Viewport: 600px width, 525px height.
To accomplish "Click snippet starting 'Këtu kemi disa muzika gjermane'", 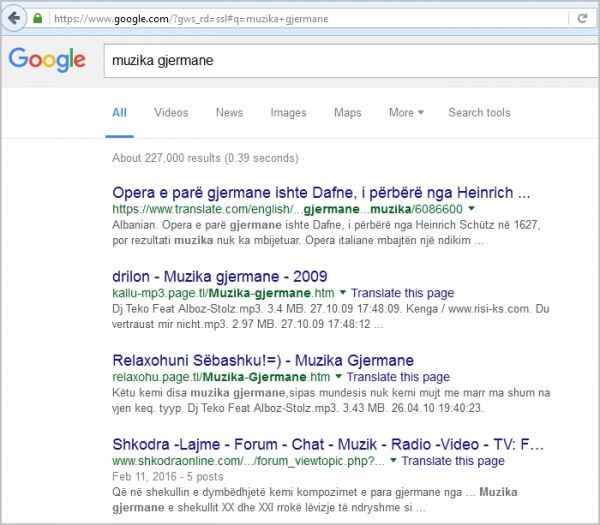I will pyautogui.click(x=331, y=400).
